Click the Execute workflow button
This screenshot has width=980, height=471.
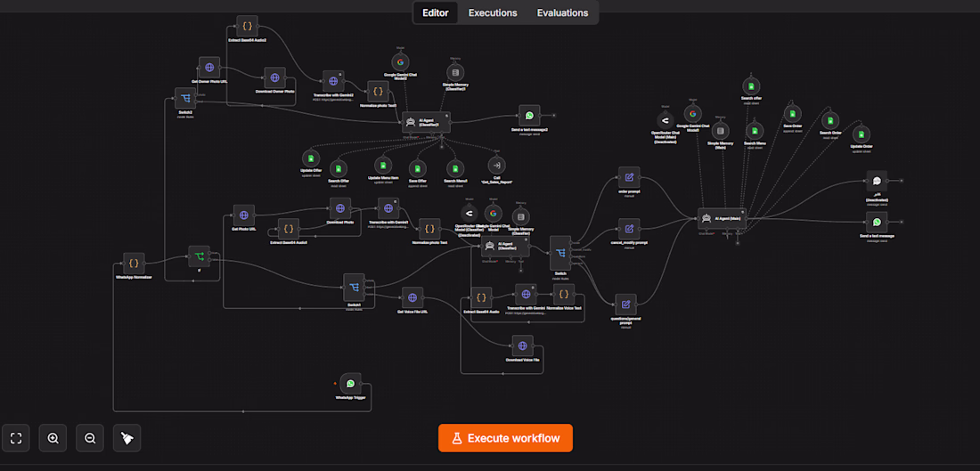(505, 438)
